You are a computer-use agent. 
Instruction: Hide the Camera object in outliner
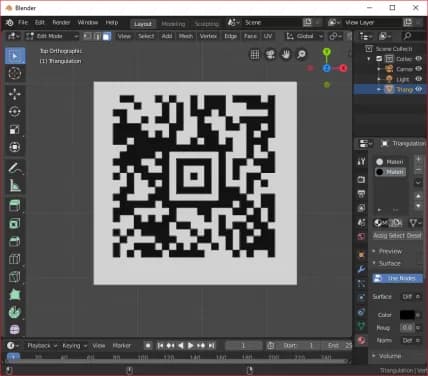(419, 69)
